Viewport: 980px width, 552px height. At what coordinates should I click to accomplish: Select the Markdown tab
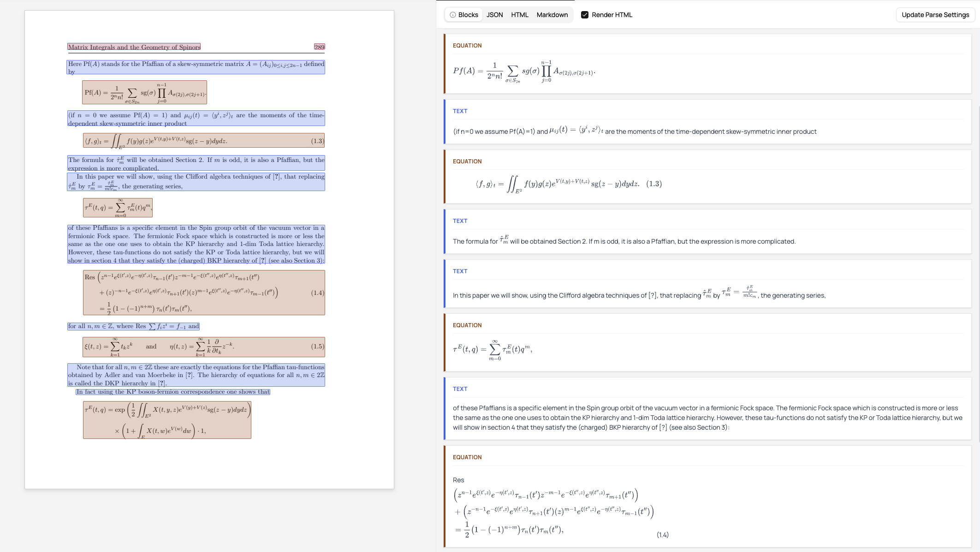[x=552, y=15]
